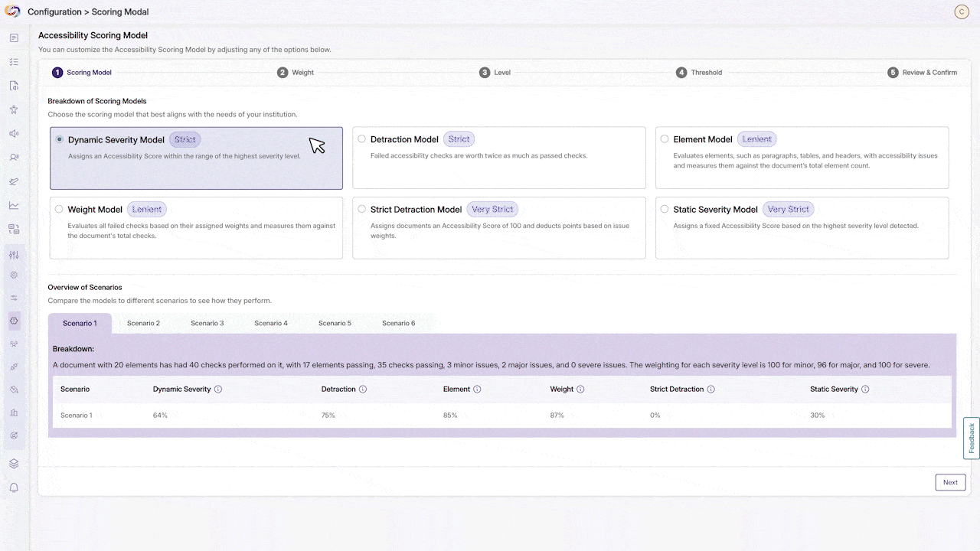Screen dimensions: 980x551
Task: Select the Detraction Model radio button
Action: click(362, 139)
